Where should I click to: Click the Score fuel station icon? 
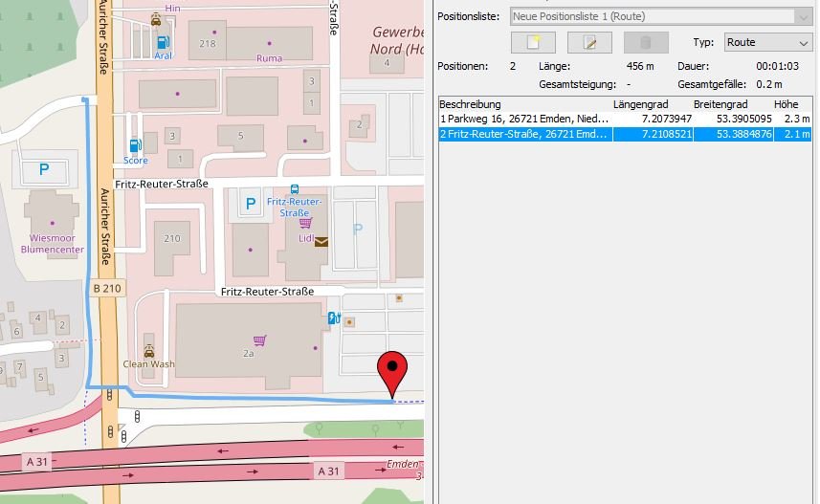pos(135,145)
